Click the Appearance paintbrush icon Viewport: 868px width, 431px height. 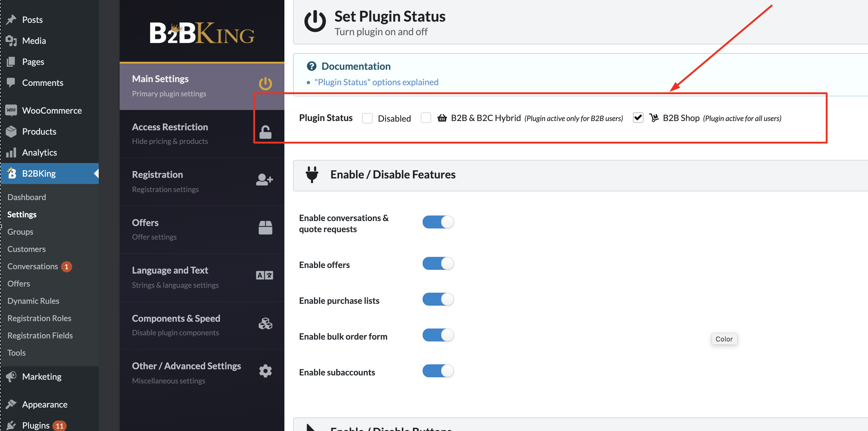click(11, 404)
